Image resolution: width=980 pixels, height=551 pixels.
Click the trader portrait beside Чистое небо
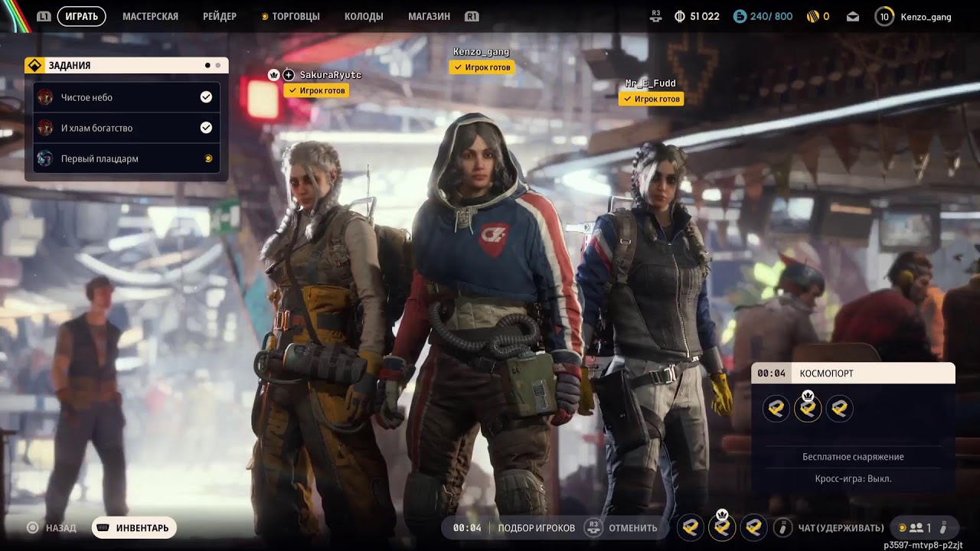pyautogui.click(x=45, y=97)
